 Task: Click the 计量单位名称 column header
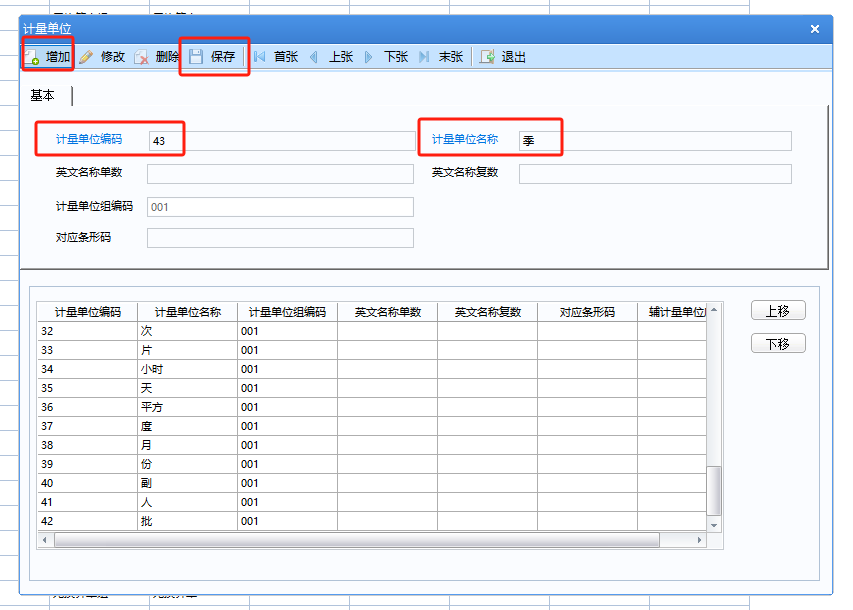187,312
